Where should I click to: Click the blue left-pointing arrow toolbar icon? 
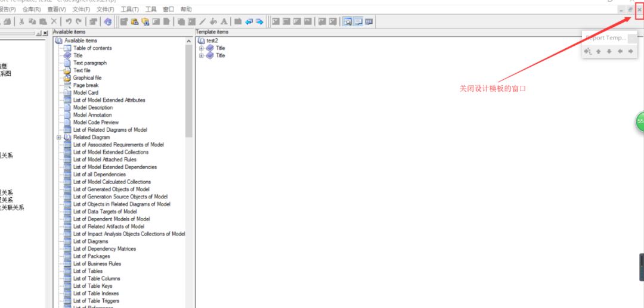[x=249, y=21]
